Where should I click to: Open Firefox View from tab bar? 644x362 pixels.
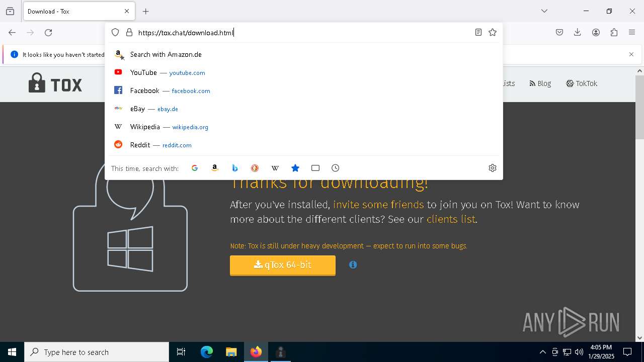[x=10, y=11]
